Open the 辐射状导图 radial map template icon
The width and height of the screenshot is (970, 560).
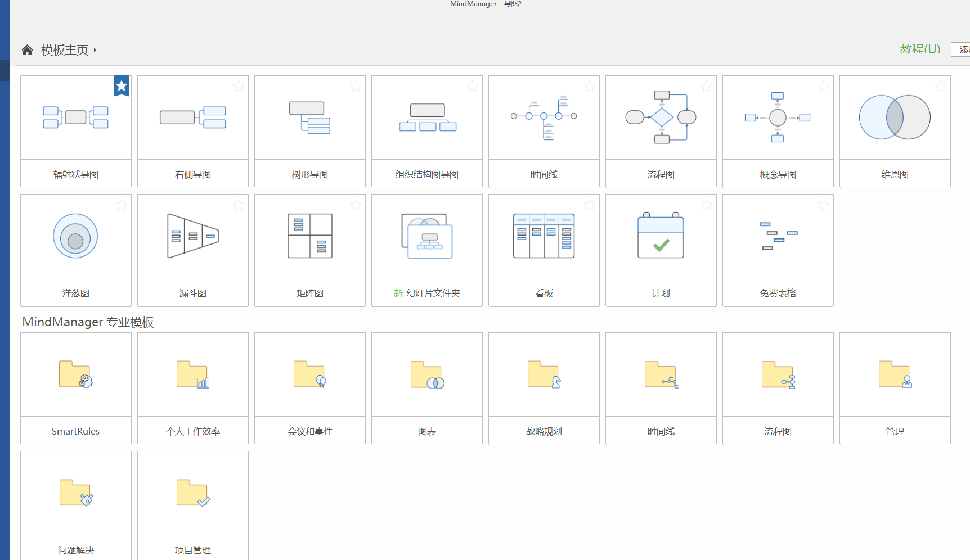pyautogui.click(x=76, y=118)
